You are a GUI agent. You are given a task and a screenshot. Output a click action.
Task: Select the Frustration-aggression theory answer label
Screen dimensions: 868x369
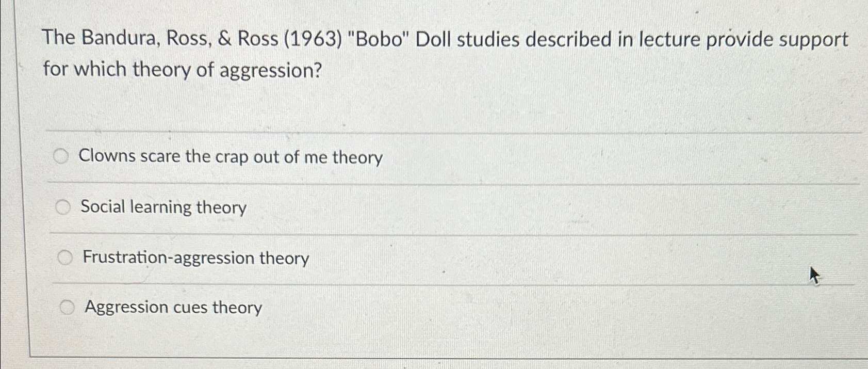point(195,258)
